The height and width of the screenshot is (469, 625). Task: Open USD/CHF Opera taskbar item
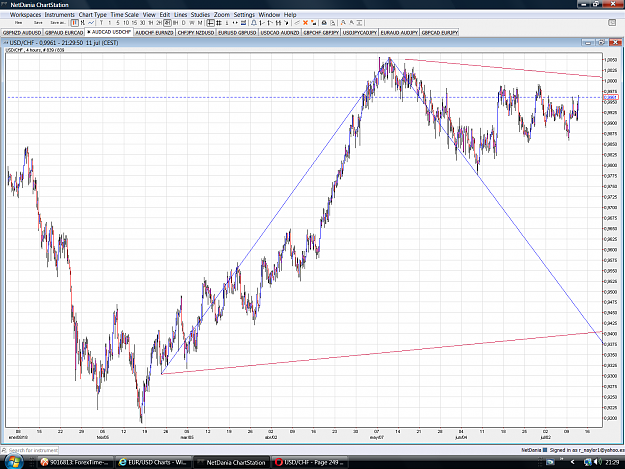click(311, 462)
